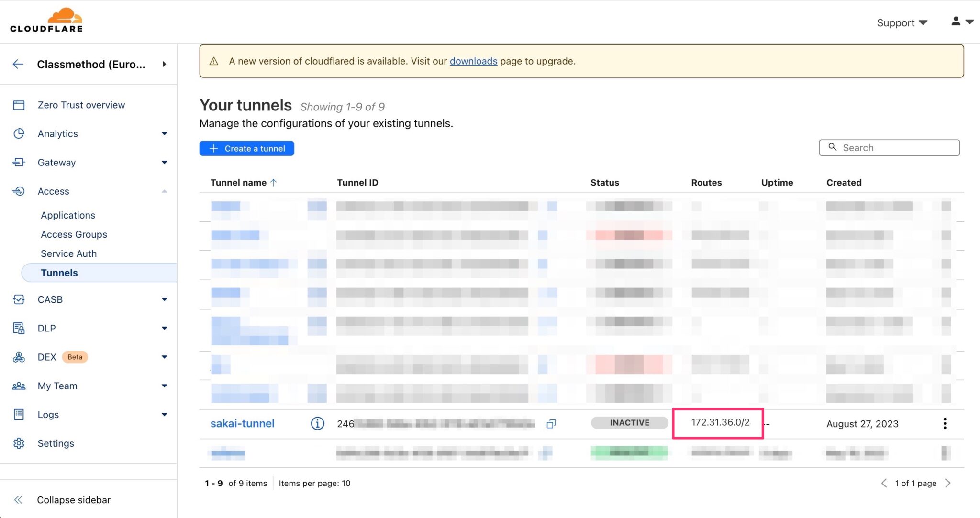Open the three-dot actions menu for sakai-tunnel

(945, 423)
